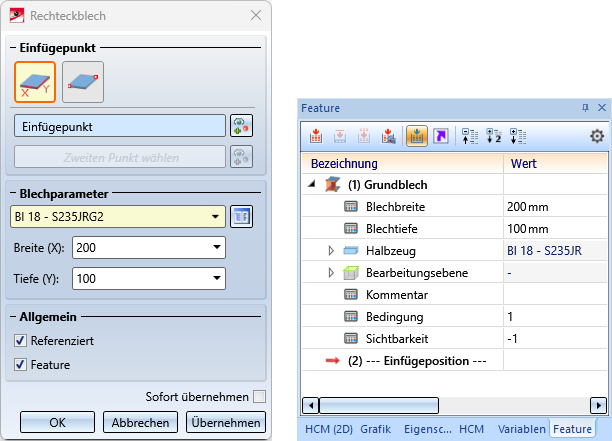Switch to the HCM tab
The height and width of the screenshot is (441, 612).
(x=471, y=429)
